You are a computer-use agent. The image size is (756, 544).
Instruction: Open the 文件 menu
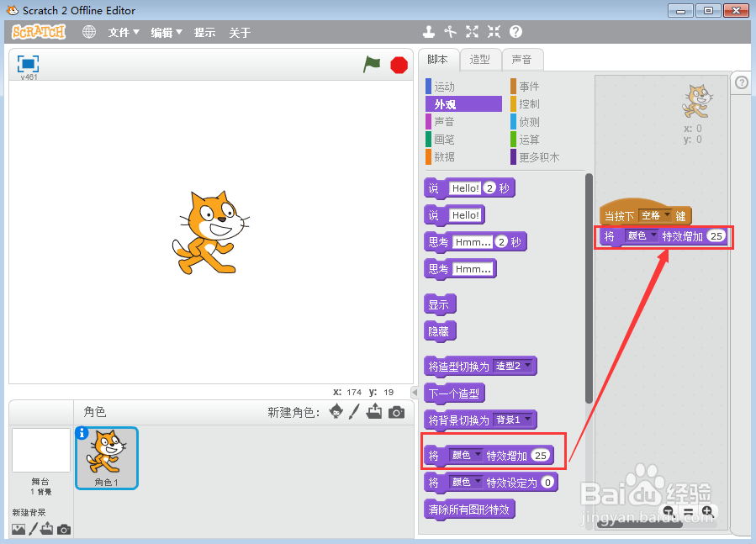[x=124, y=32]
